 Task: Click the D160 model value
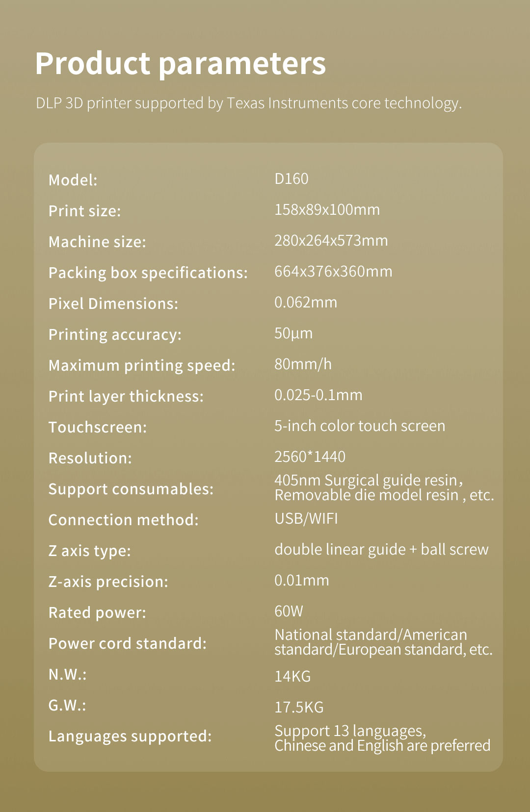click(291, 179)
